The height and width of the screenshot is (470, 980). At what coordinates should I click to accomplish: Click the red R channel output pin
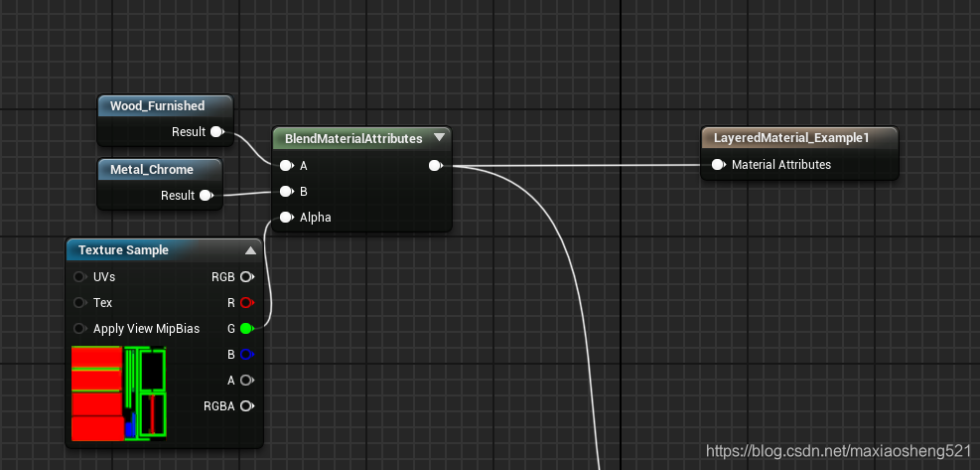pos(247,303)
